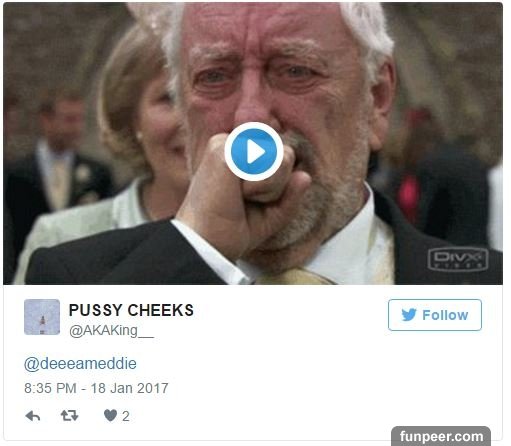Click the 8:35 PM time text

point(50,388)
